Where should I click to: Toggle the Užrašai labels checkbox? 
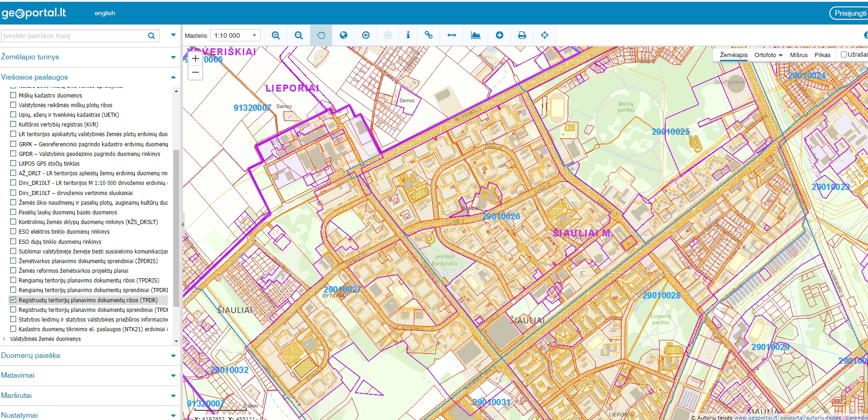click(844, 54)
